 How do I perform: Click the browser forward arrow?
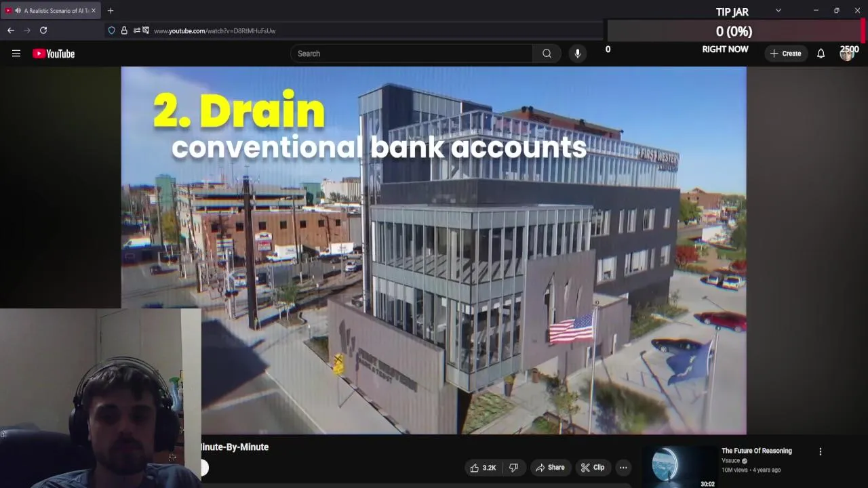click(x=27, y=30)
